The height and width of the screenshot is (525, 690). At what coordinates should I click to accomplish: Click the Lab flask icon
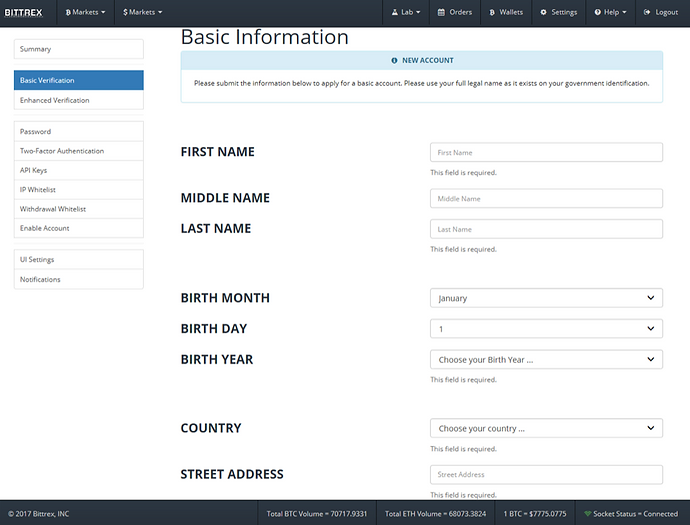[x=395, y=12]
